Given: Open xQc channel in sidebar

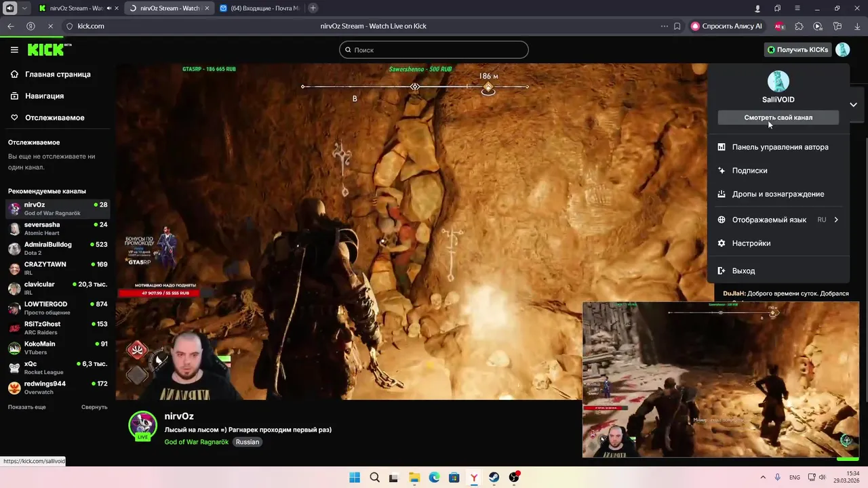Looking at the screenshot, I should click(x=58, y=367).
